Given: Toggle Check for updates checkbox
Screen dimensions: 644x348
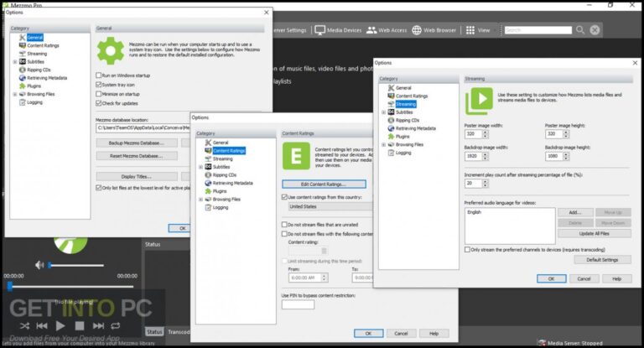Looking at the screenshot, I should (99, 103).
